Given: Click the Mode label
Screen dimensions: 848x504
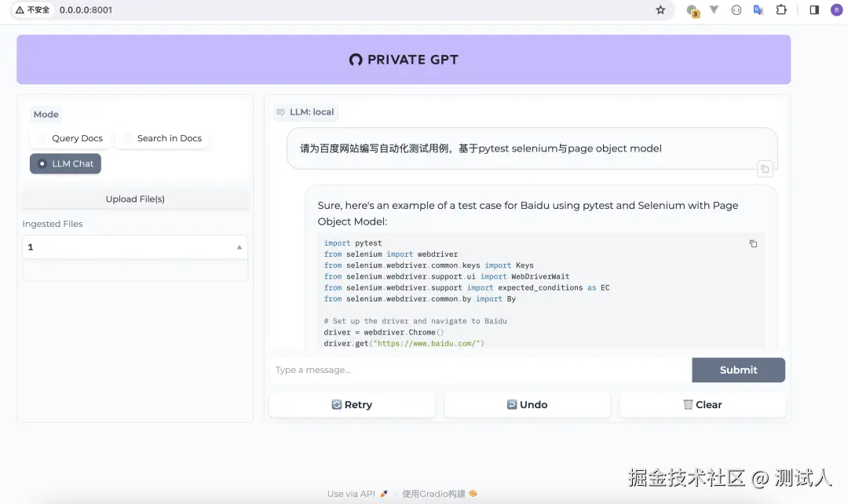Looking at the screenshot, I should click(46, 114).
